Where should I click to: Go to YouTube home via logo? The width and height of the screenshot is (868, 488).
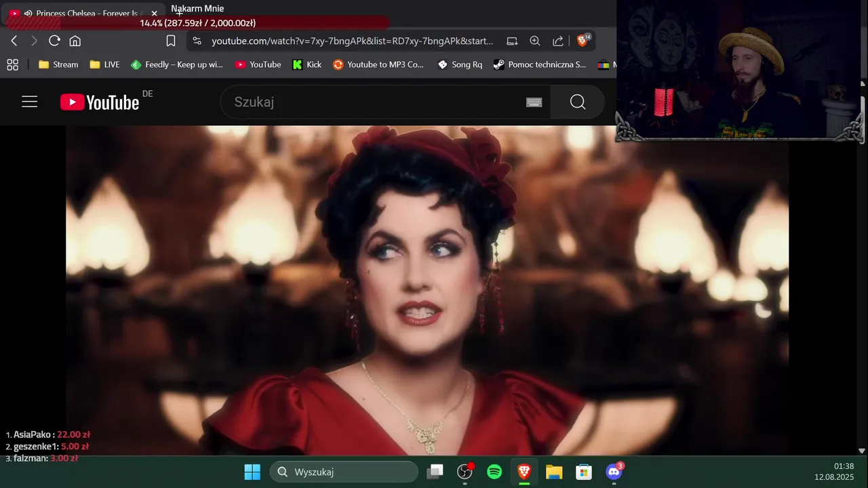[x=100, y=102]
